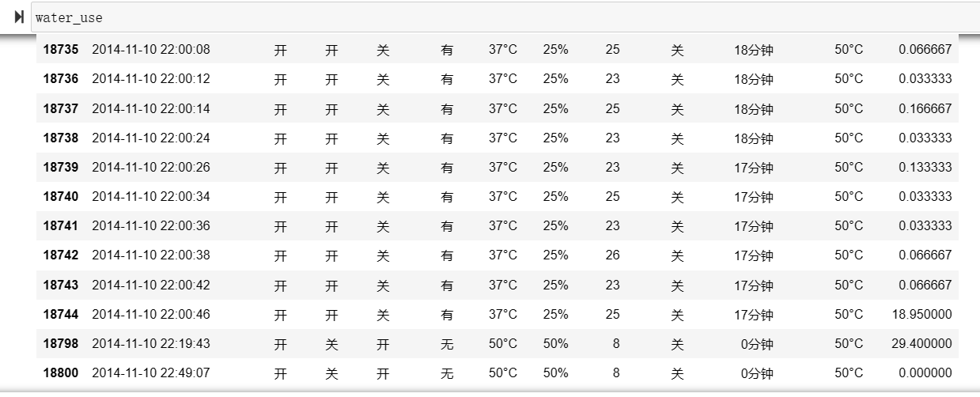Screen dimensions: 980x397
Task: Click timestamp 2014-11-10 22:49:07
Action: point(151,372)
